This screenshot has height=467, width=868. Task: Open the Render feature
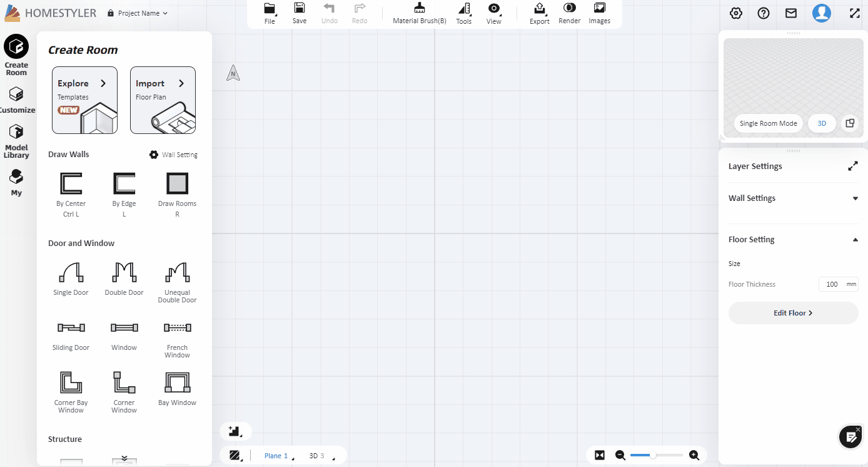[569, 13]
